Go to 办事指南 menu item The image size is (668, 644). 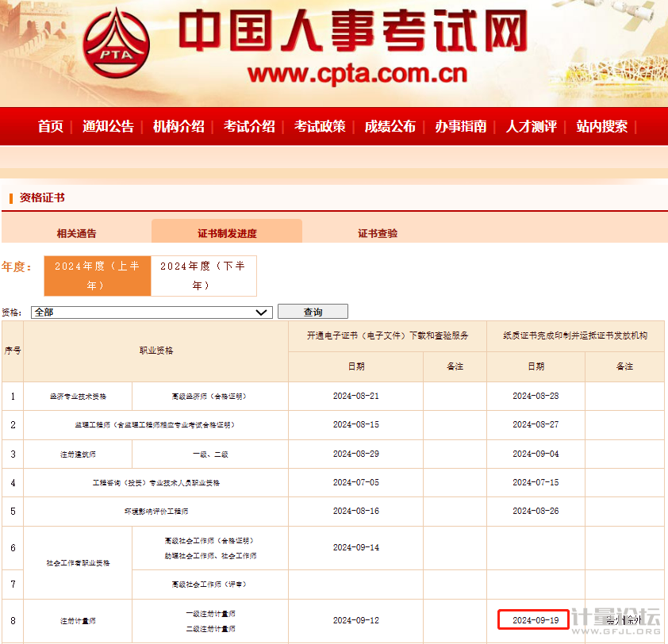click(x=460, y=127)
